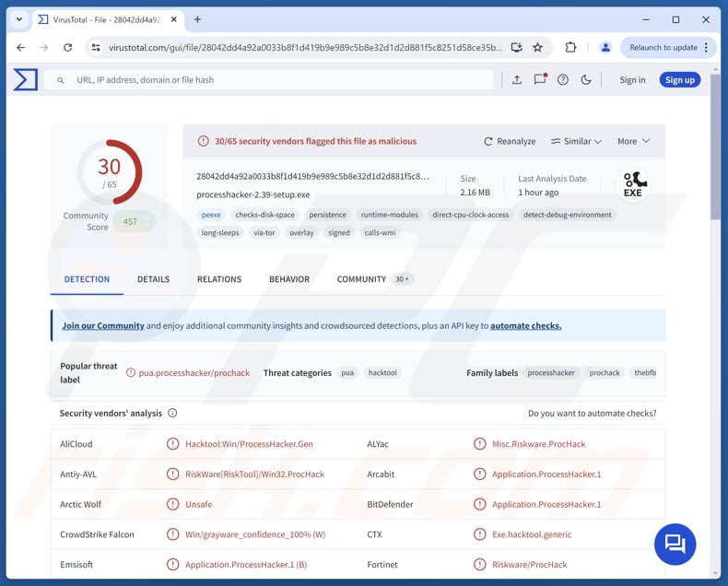This screenshot has height=586, width=728.
Task: Reload the page
Action: pos(68,47)
